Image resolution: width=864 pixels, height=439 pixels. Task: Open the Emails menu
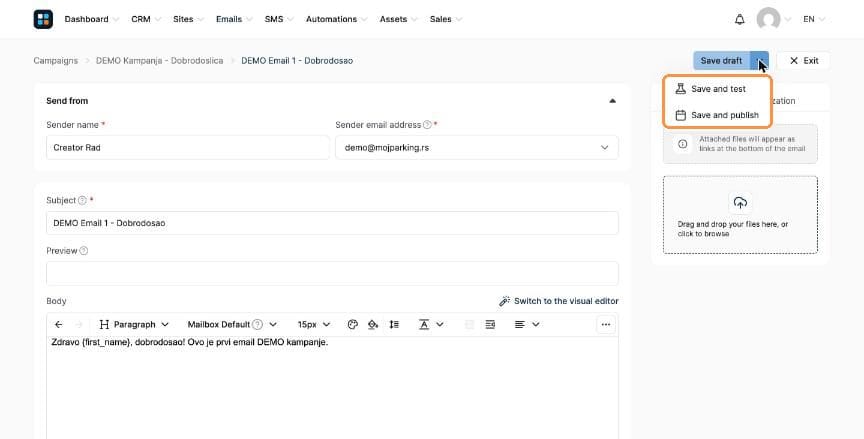point(234,19)
